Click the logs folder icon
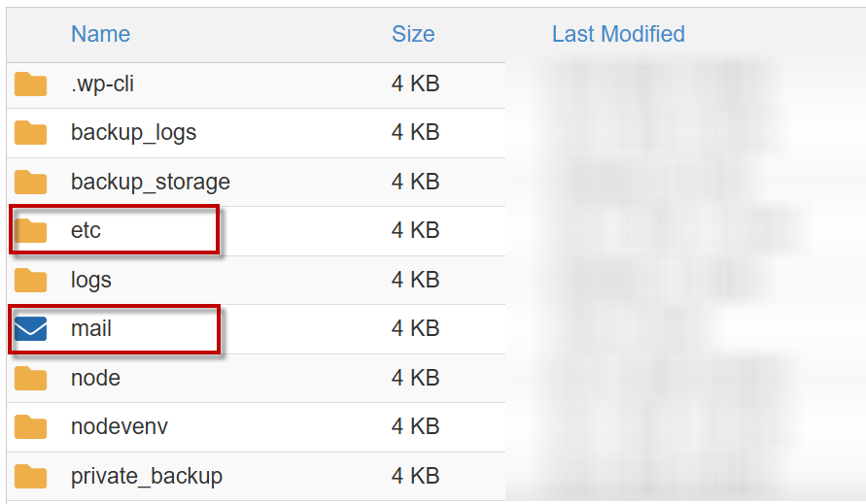 [x=31, y=281]
